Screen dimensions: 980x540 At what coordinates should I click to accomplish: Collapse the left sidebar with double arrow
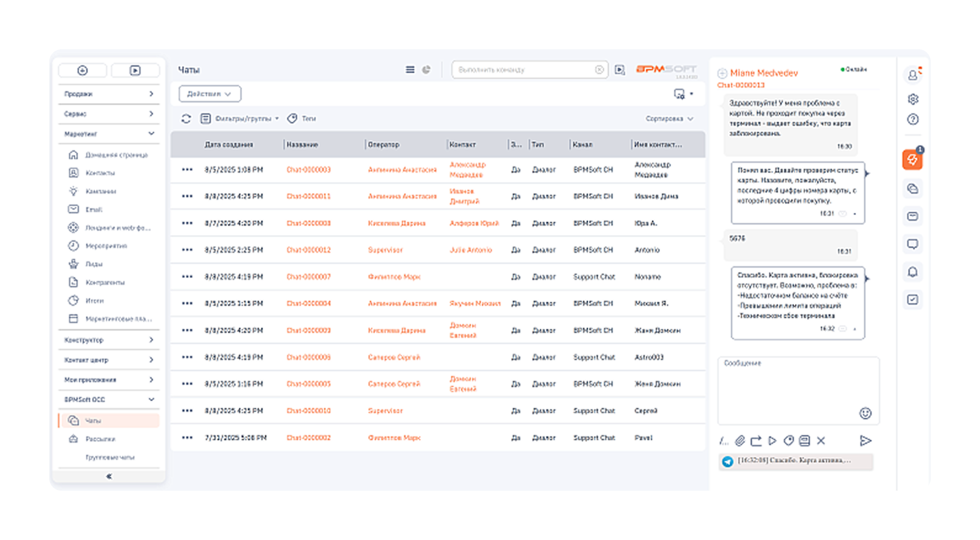point(109,476)
